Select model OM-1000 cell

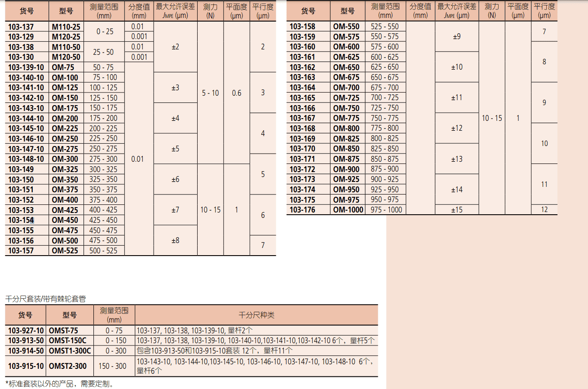coord(348,210)
